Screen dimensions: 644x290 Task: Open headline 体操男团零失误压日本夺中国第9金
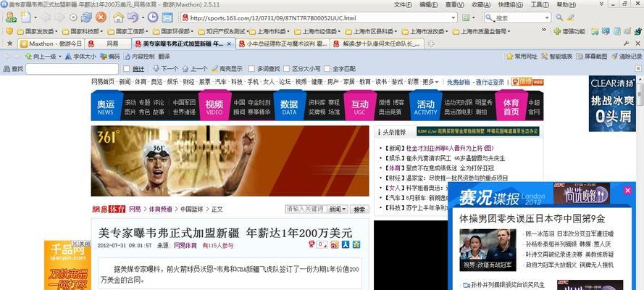pyautogui.click(x=532, y=218)
